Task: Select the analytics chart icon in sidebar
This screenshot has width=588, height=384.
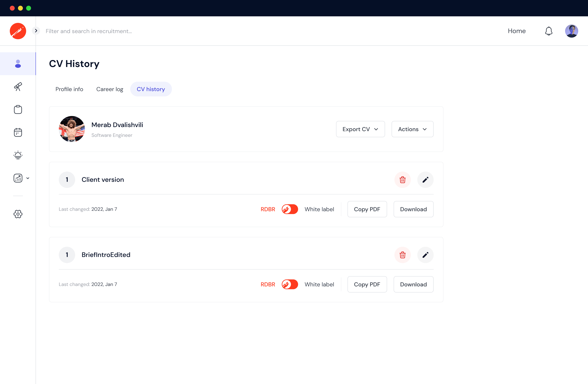Action: pos(18,178)
